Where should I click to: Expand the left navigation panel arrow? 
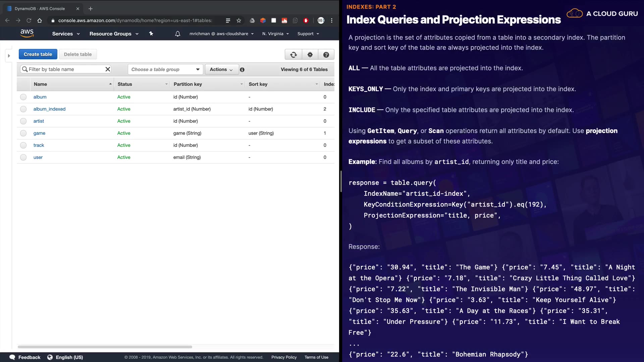point(9,56)
